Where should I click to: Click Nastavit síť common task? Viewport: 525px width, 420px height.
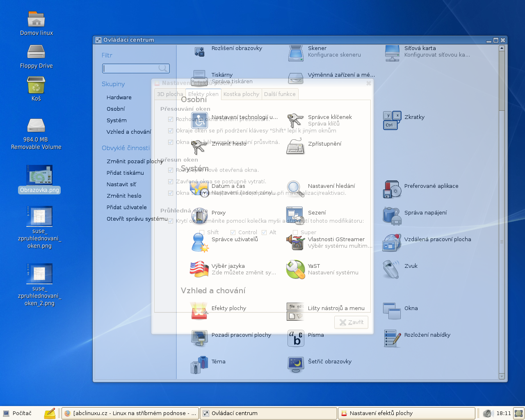(121, 185)
